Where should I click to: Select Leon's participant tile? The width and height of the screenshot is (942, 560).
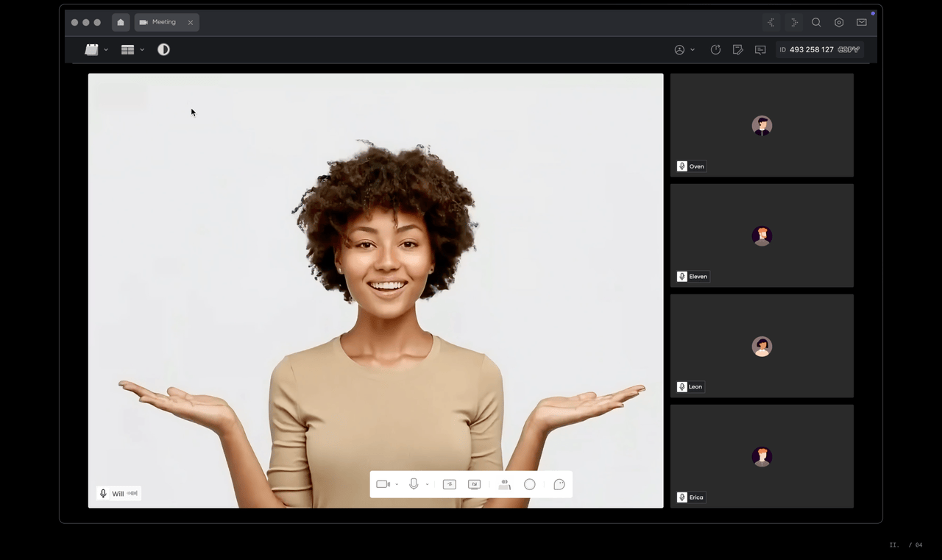762,346
